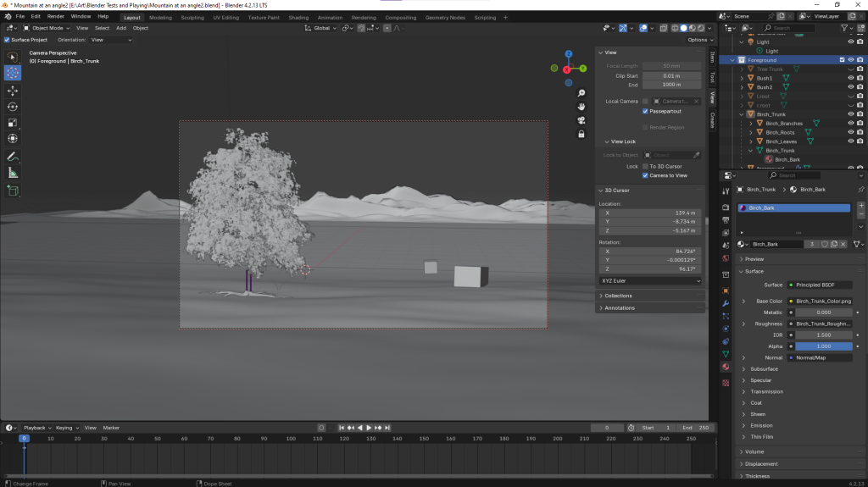Open the Texture properties tab icon
The width and height of the screenshot is (868, 487).
click(x=726, y=383)
